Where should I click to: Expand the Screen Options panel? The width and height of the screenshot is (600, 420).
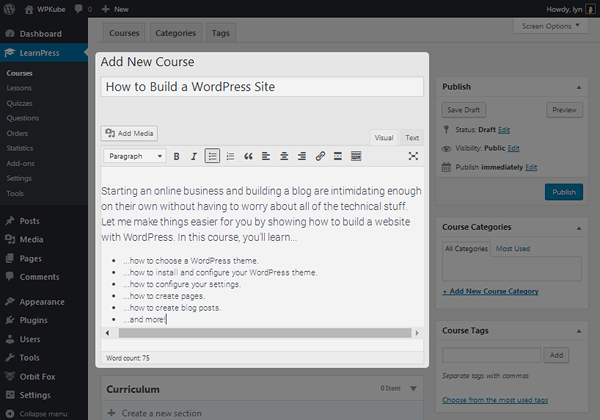[550, 26]
